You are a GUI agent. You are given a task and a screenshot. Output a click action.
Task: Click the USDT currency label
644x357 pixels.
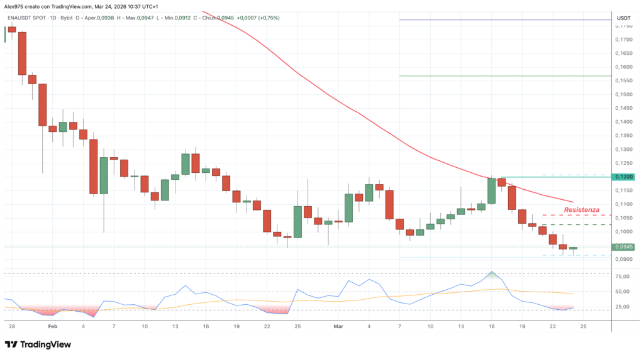(623, 18)
